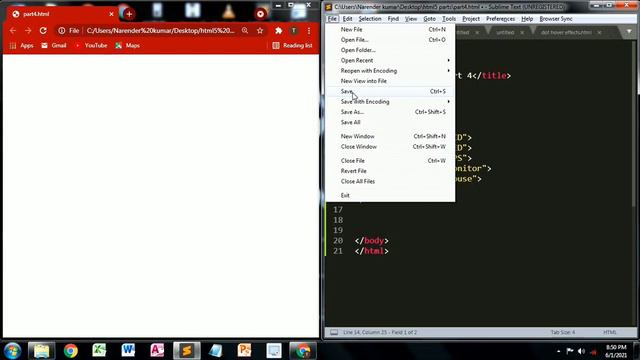
Task: Choose Open Folder... menu entry
Action: point(390,50)
